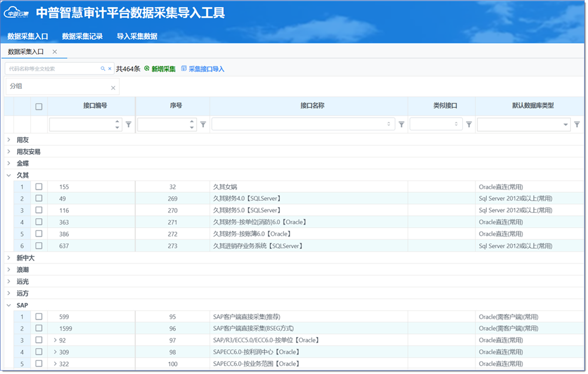Clear the full-text search box with X icon
This screenshot has width=588, height=374.
(x=110, y=69)
